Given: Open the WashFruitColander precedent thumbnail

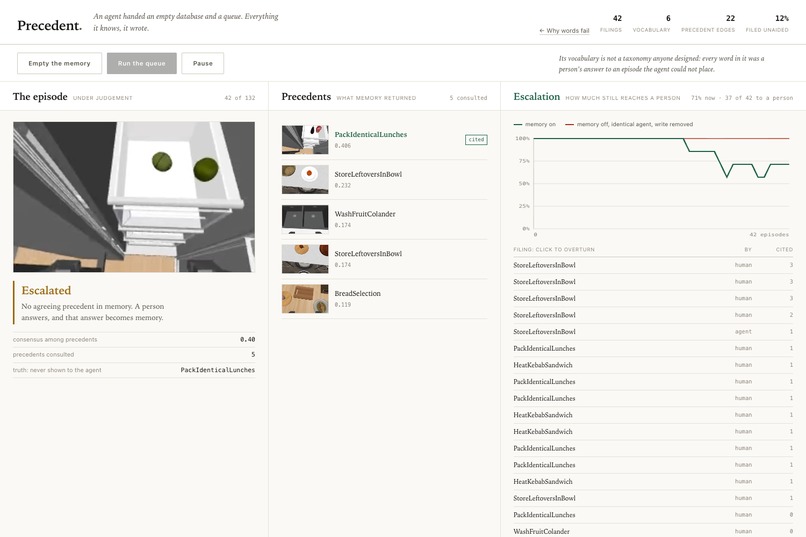Looking at the screenshot, I should (305, 219).
